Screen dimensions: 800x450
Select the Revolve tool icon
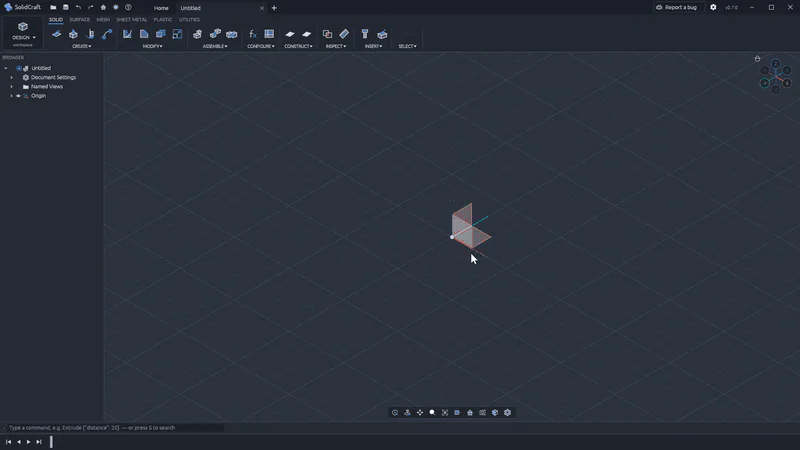[90, 34]
